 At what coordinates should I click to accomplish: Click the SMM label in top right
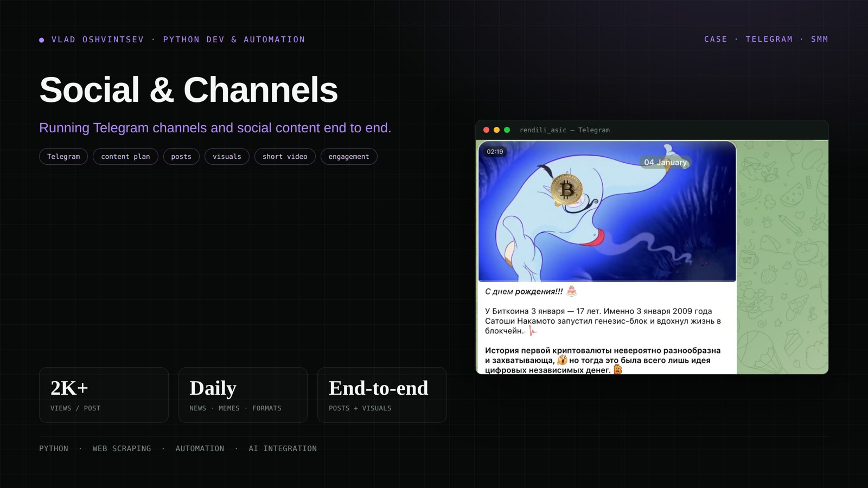click(819, 39)
